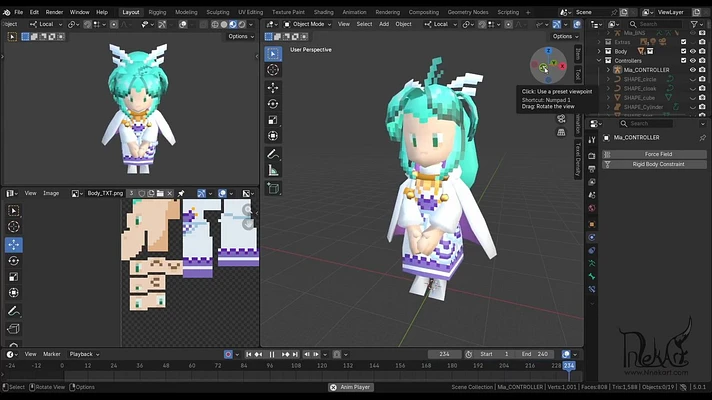Select the Rotate tool in image editor
Viewport: 712px width, 400px height.
click(14, 261)
